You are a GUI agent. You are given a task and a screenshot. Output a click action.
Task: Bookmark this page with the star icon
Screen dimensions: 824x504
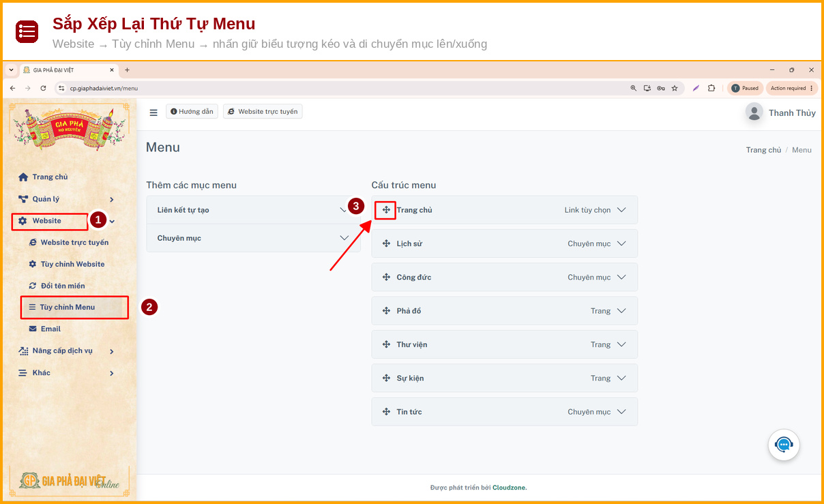pos(675,88)
